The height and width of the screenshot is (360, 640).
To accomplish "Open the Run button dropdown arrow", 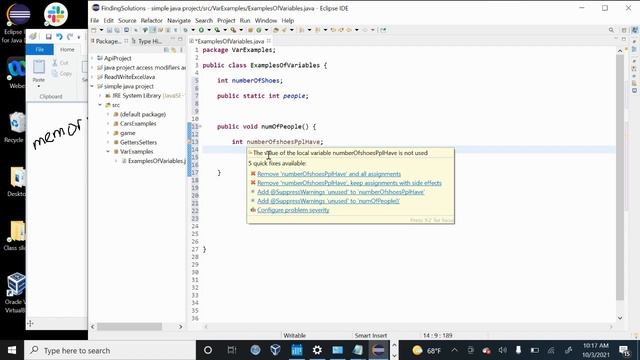I will [x=209, y=30].
